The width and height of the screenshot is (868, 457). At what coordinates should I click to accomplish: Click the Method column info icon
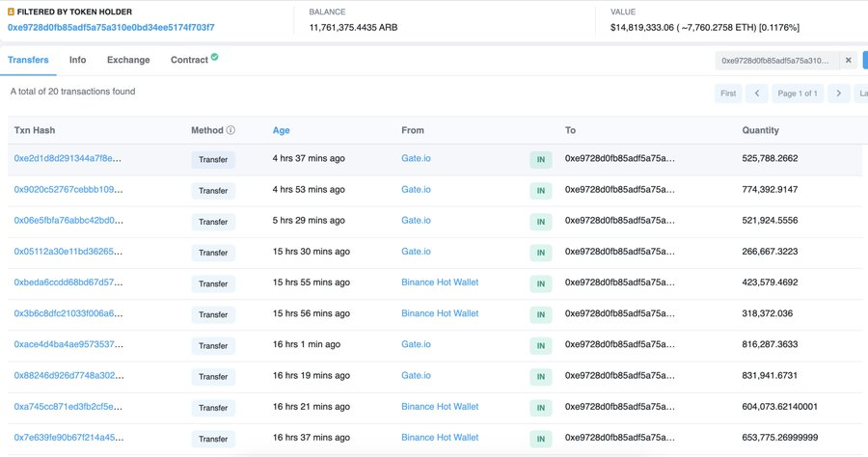coord(231,130)
